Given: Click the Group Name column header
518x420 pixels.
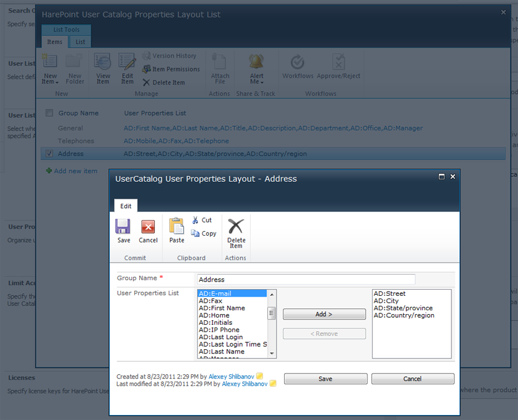Looking at the screenshot, I should [x=78, y=113].
